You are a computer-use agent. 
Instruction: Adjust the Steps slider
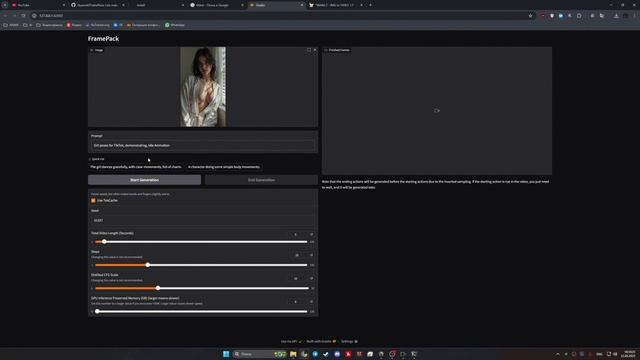[x=201, y=265]
